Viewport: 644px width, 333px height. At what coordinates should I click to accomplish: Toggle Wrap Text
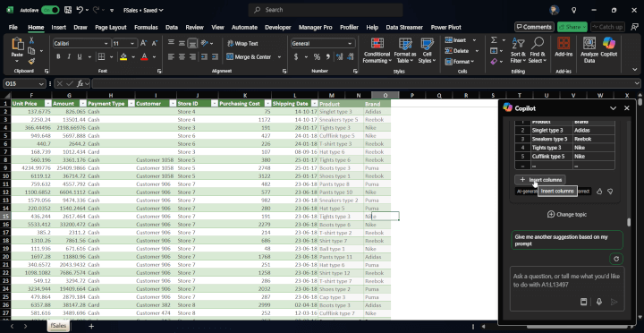tap(242, 43)
